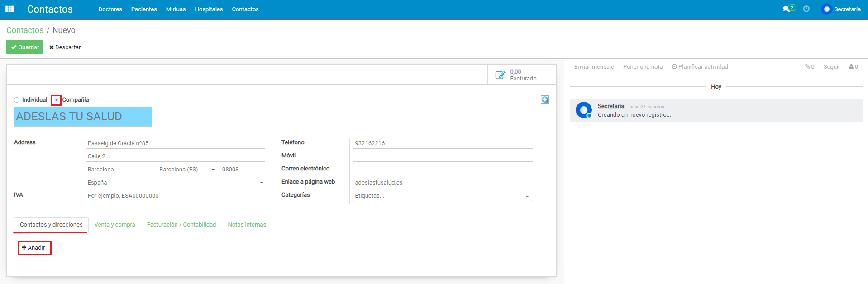This screenshot has height=284, width=868.
Task: Open the Contactos menu item
Action: tap(245, 9)
